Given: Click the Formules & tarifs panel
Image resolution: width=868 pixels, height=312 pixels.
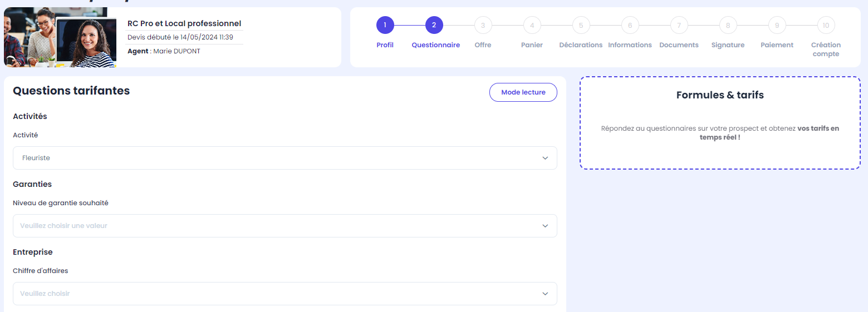Looking at the screenshot, I should click(720, 123).
